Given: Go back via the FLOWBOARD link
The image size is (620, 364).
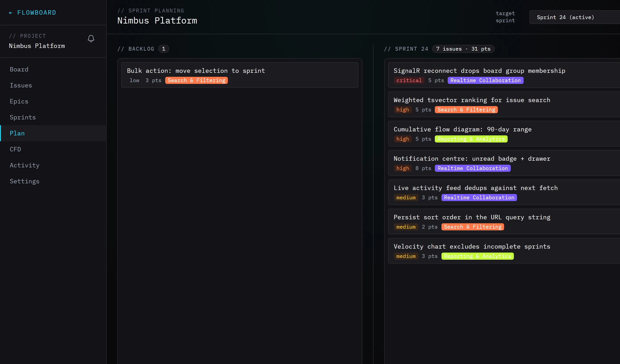Looking at the screenshot, I should 32,13.
